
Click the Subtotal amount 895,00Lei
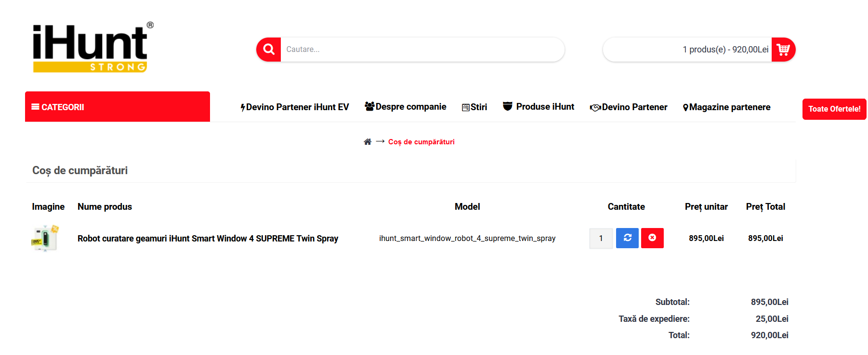(770, 302)
